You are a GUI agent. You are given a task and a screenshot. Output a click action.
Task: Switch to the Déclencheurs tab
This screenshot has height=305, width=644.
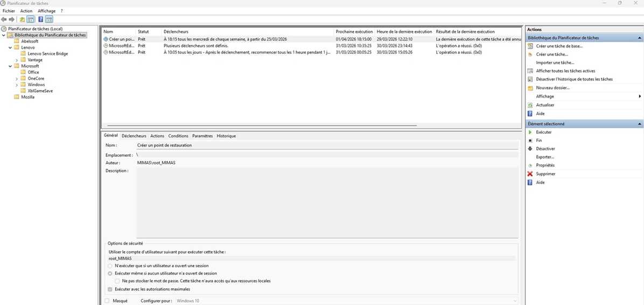[x=134, y=136]
